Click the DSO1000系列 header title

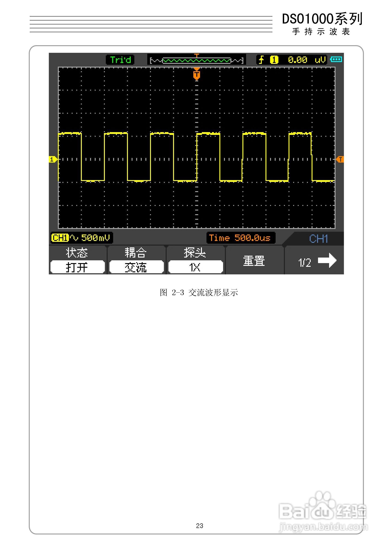[322, 19]
